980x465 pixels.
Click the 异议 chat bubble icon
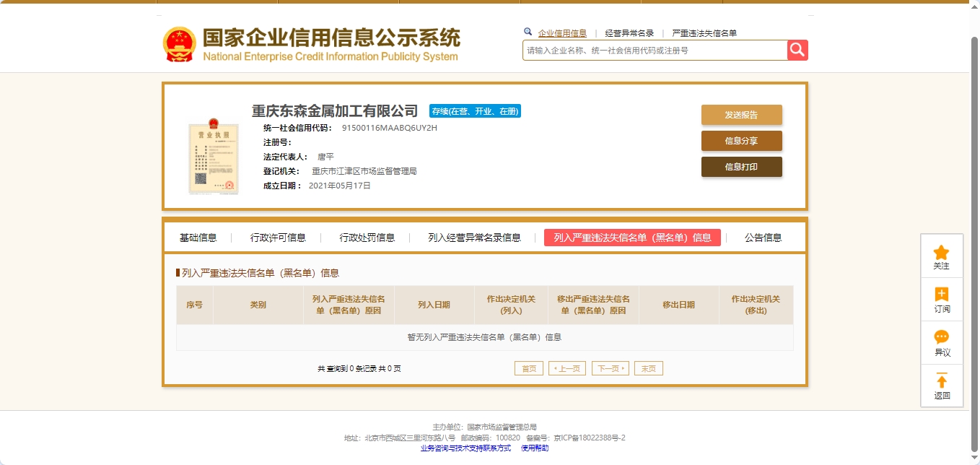[941, 337]
